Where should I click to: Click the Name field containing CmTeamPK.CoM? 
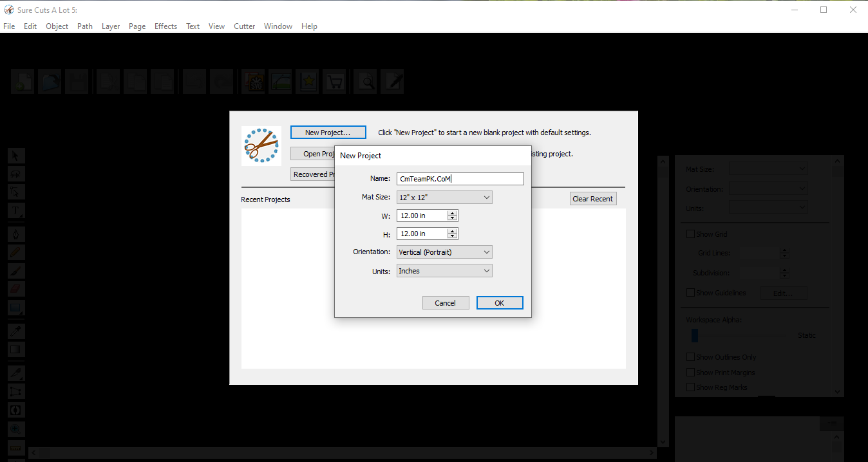pyautogui.click(x=460, y=179)
